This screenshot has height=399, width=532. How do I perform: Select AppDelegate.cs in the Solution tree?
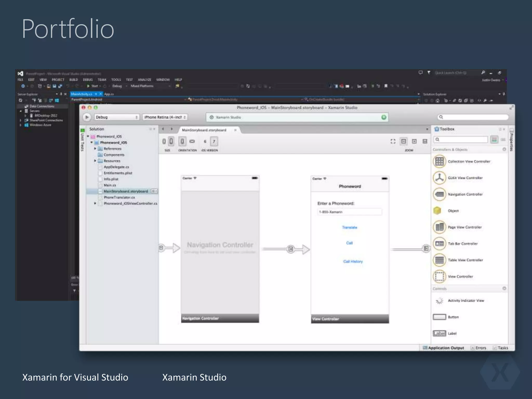click(116, 167)
